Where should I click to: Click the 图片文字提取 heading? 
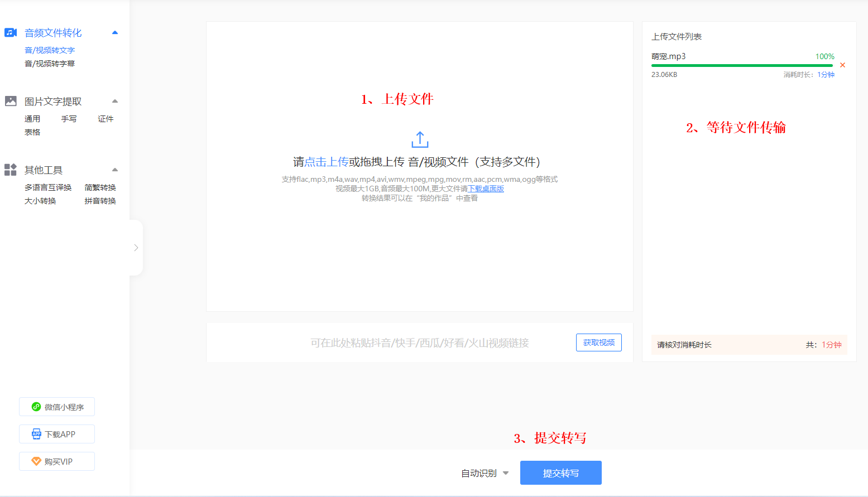53,102
